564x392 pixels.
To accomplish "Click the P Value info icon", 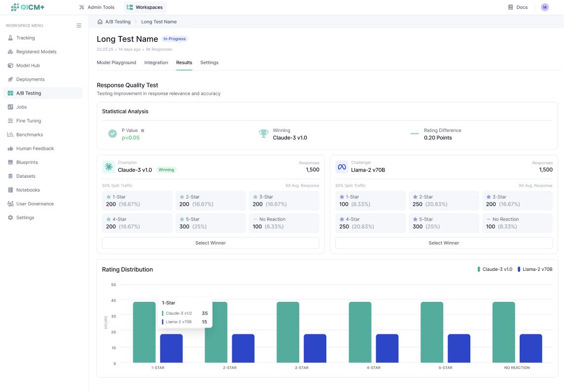I will 142,131.
